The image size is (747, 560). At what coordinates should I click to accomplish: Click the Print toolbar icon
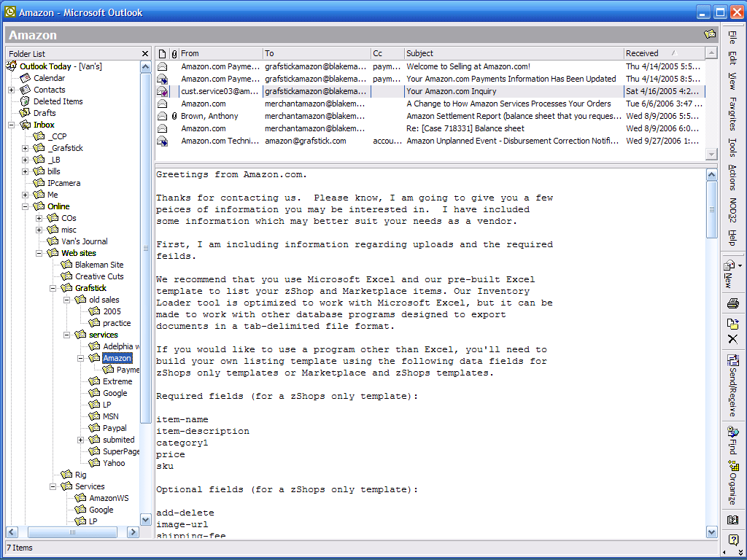pos(732,303)
